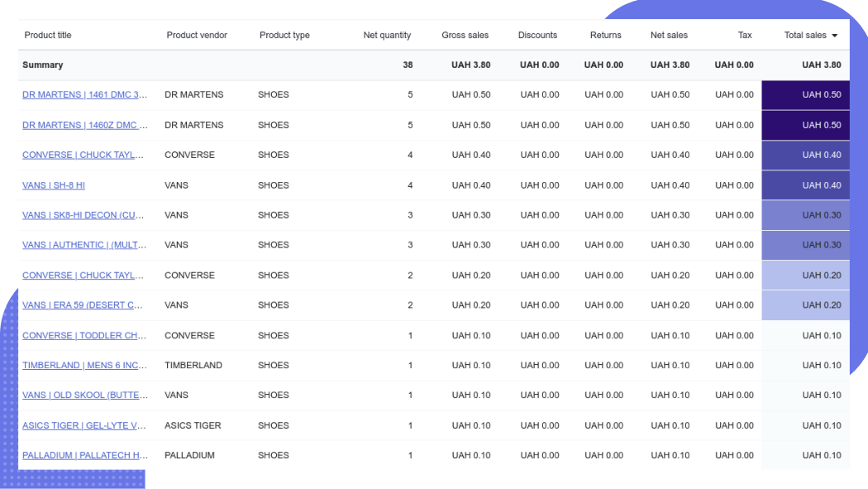868x489 pixels.
Task: Sort by the Product title column header
Action: coord(48,35)
